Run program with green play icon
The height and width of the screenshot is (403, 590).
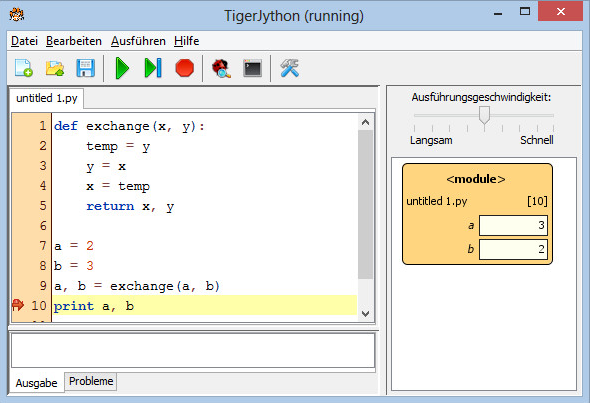coord(122,68)
